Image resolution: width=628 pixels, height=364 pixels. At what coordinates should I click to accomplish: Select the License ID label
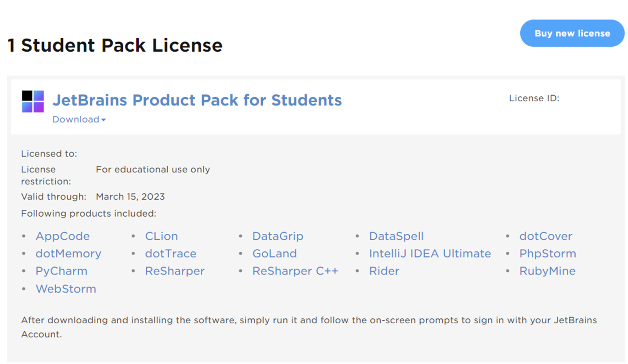click(534, 98)
